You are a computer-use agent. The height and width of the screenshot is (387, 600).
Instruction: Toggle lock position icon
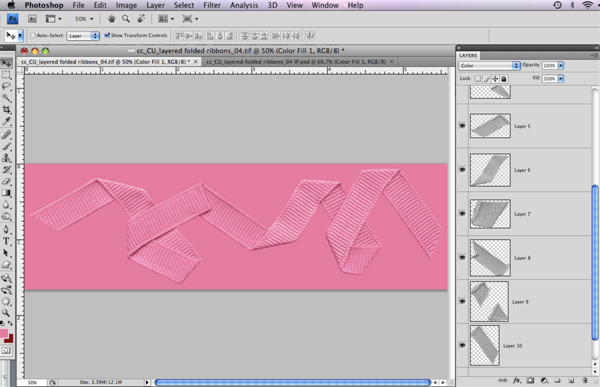[x=495, y=79]
